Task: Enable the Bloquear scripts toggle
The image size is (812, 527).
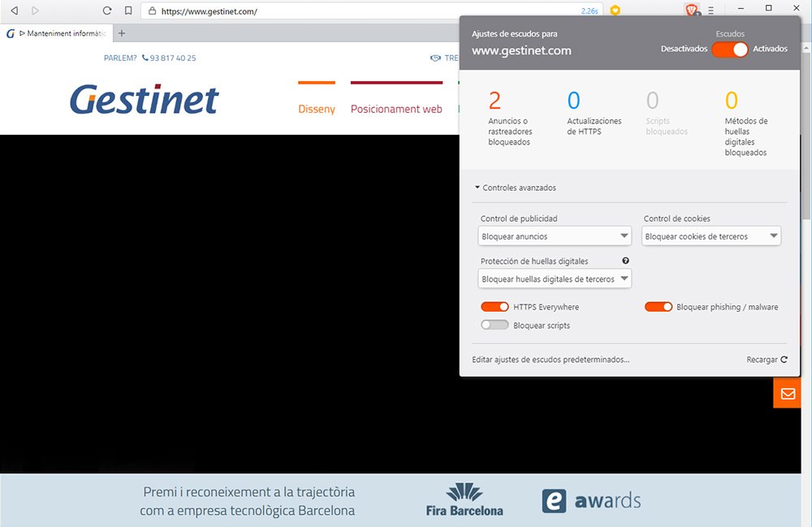Action: 495,324
